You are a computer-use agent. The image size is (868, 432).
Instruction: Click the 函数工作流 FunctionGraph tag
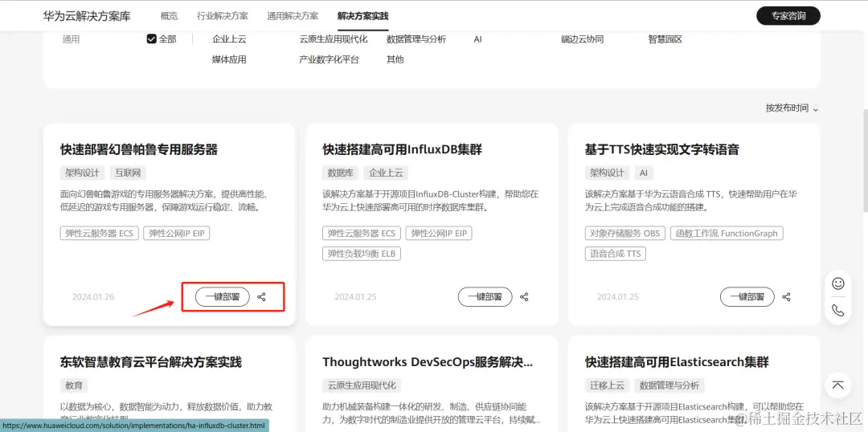(x=727, y=234)
